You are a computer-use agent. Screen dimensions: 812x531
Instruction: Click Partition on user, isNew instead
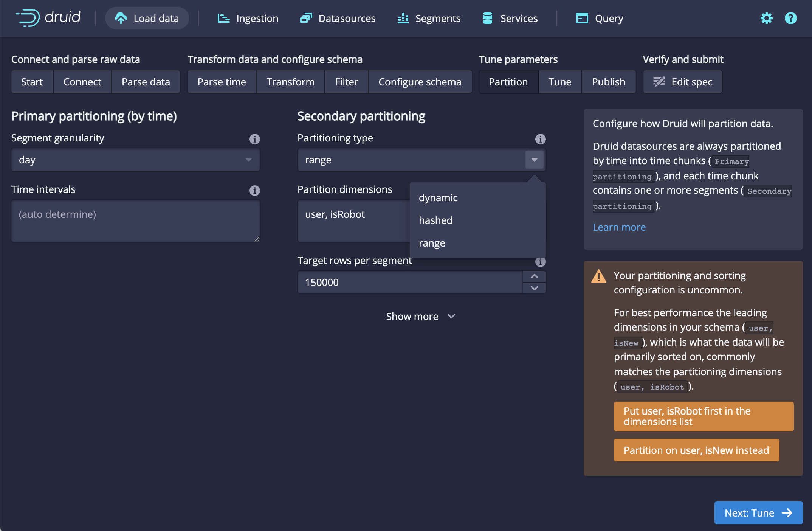tap(696, 450)
